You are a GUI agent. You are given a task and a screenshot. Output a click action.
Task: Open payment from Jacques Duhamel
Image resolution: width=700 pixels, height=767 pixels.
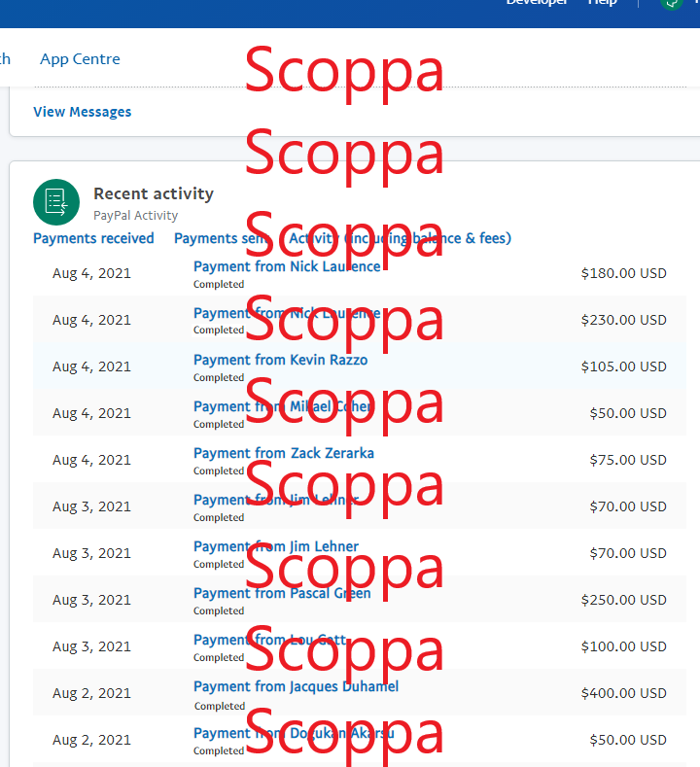296,686
